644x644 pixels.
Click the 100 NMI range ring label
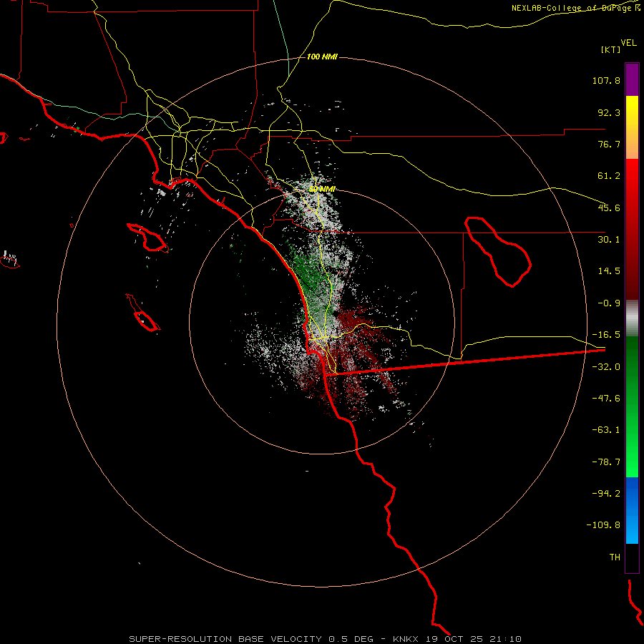pyautogui.click(x=322, y=57)
